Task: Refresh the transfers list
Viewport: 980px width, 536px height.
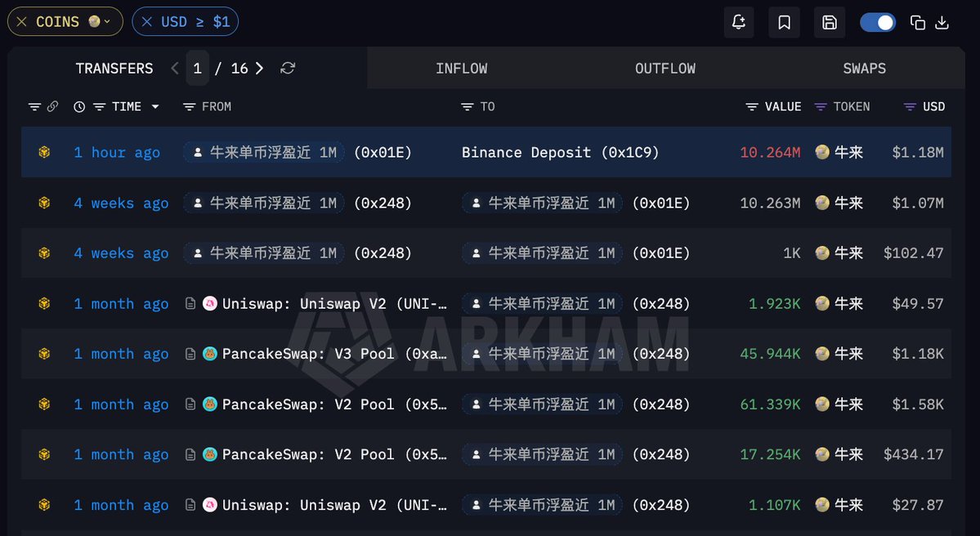Action: click(288, 68)
